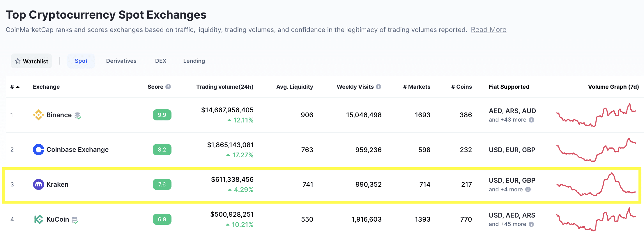This screenshot has height=235, width=644.
Task: Click Coinbase volume $1,865,143,081
Action: [x=230, y=145]
